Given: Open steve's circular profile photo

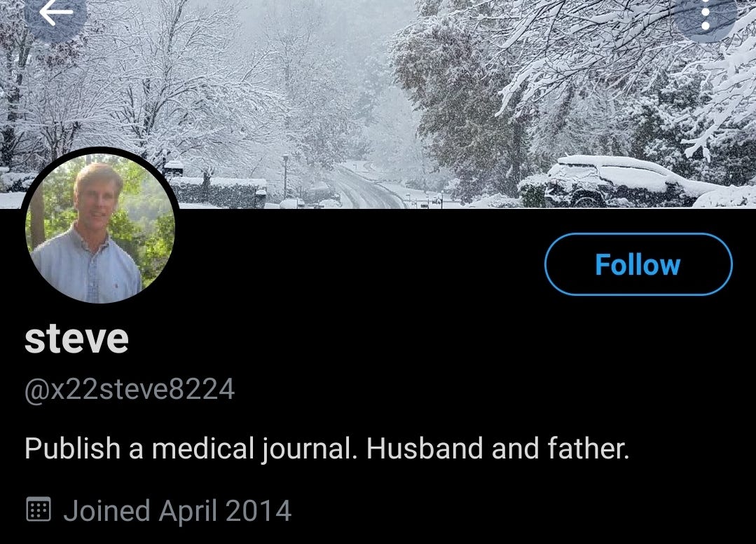Looking at the screenshot, I should point(100,226).
